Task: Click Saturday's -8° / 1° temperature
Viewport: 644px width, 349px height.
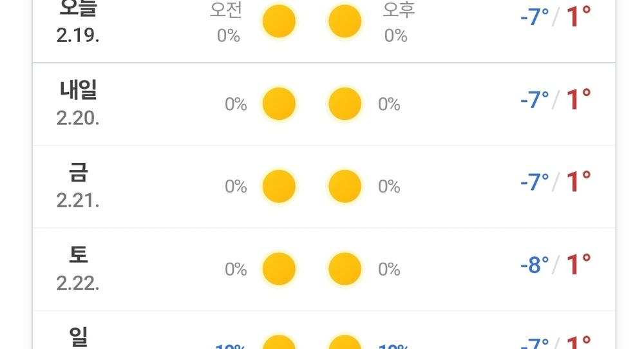Action: [x=556, y=265]
